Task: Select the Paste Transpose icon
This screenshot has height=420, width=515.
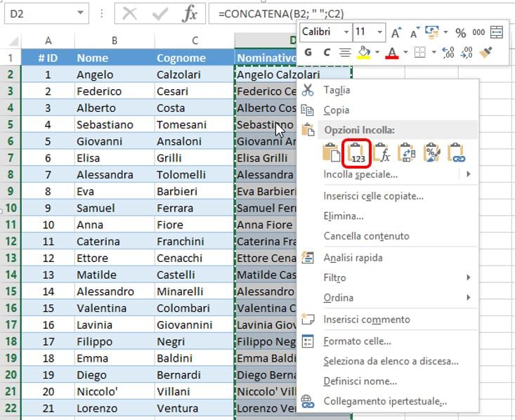Action: point(407,153)
